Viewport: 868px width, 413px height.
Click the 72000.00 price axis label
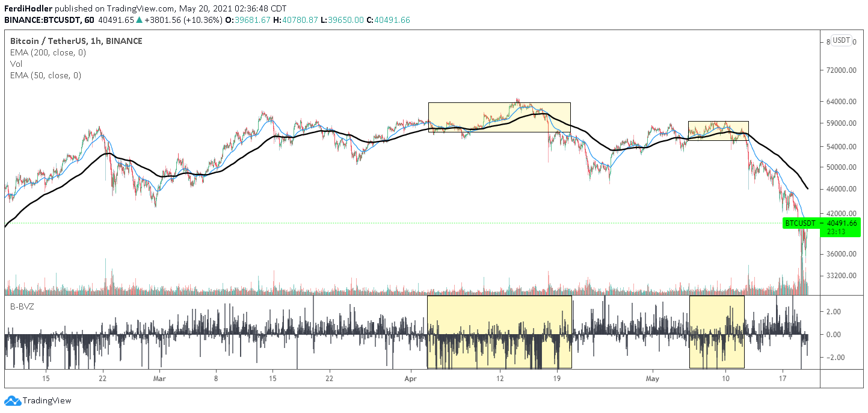pyautogui.click(x=841, y=70)
